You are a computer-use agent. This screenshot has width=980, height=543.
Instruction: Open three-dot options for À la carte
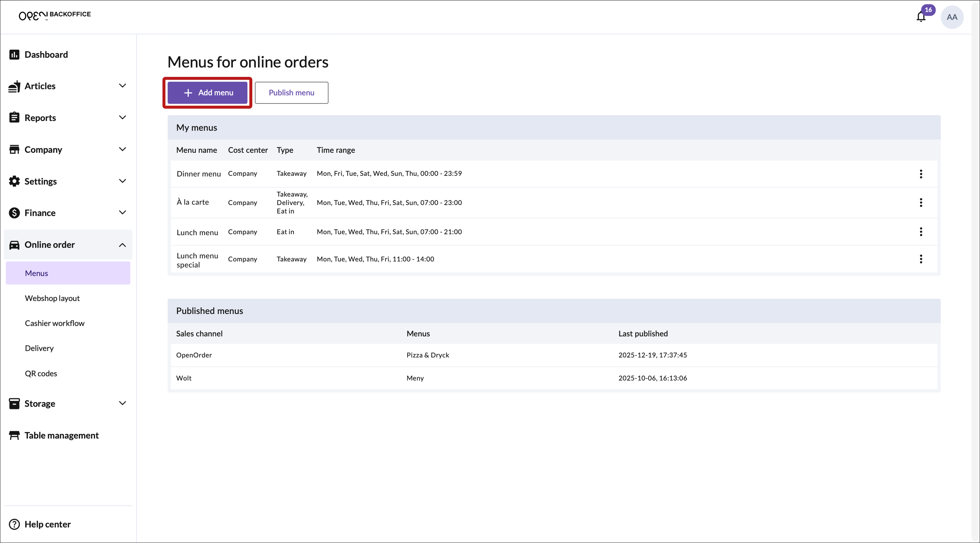921,202
